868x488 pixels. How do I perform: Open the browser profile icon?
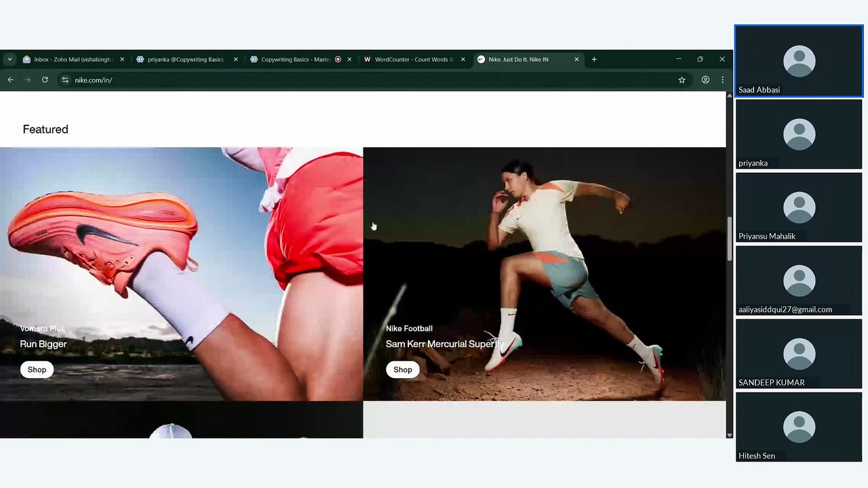[x=705, y=80]
